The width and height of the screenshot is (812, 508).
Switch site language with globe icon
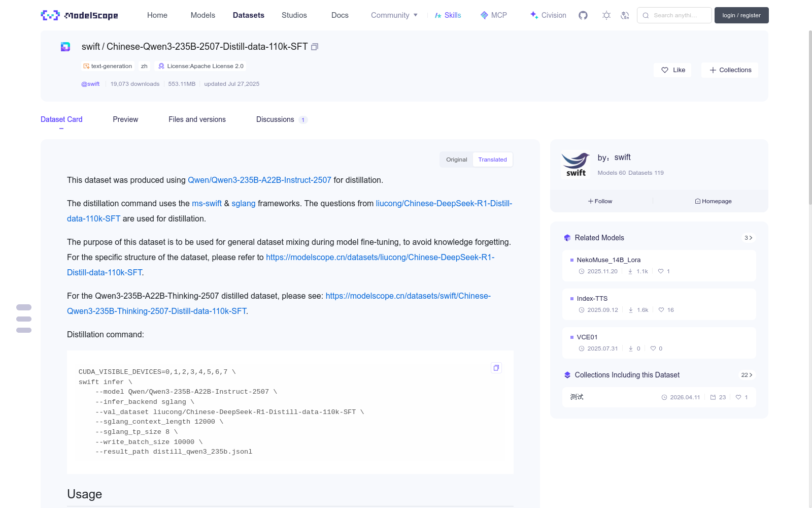625,15
